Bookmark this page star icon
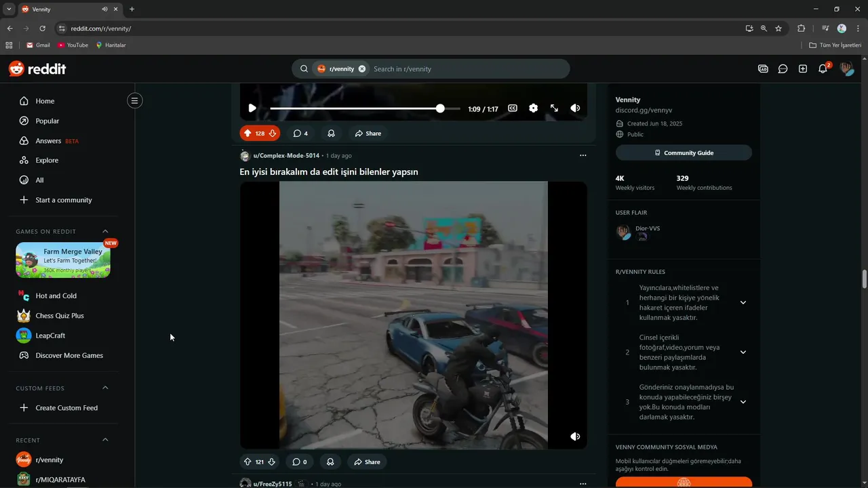868x488 pixels. (778, 28)
